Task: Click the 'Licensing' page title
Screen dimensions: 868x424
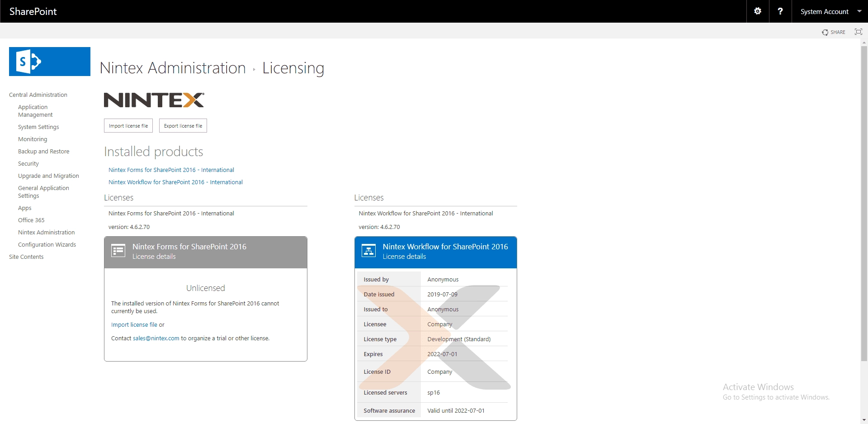Action: point(293,68)
